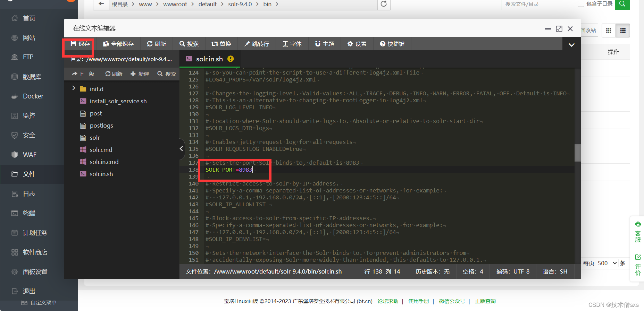Collapse toolbar with the down chevron
644x311 pixels.
571,44
